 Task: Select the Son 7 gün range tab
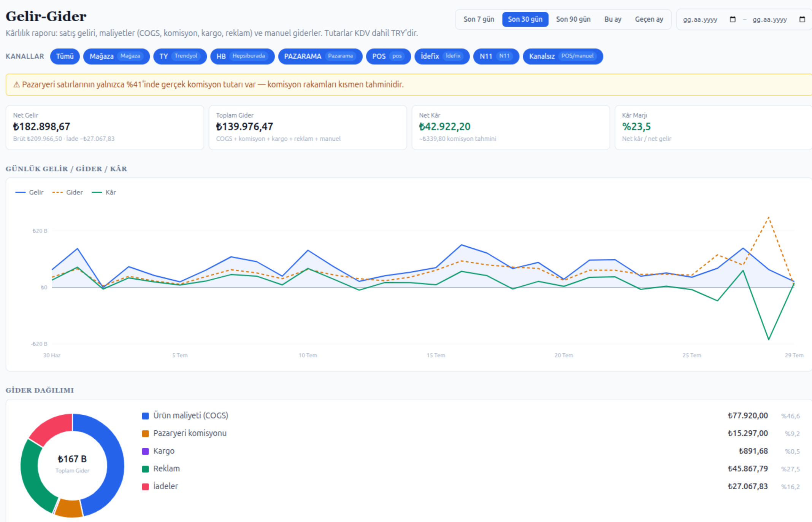[479, 19]
